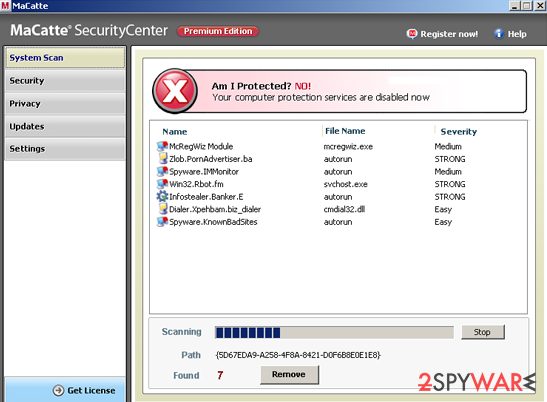
Task: Click the Win32.Rbot.fm row icon
Action: [x=162, y=184]
